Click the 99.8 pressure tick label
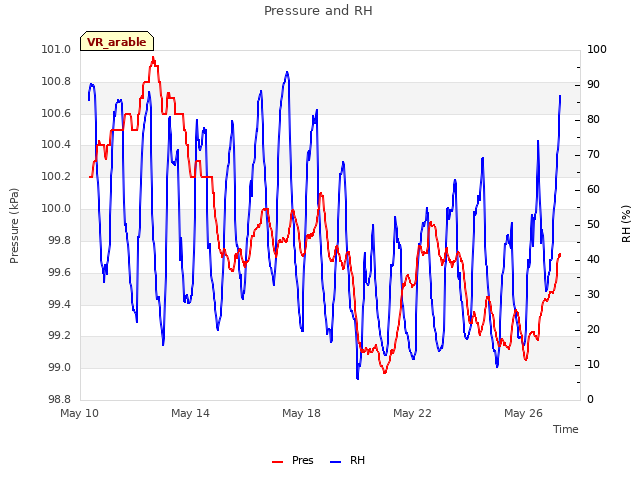Screen dimensions: 640x480 60,240
